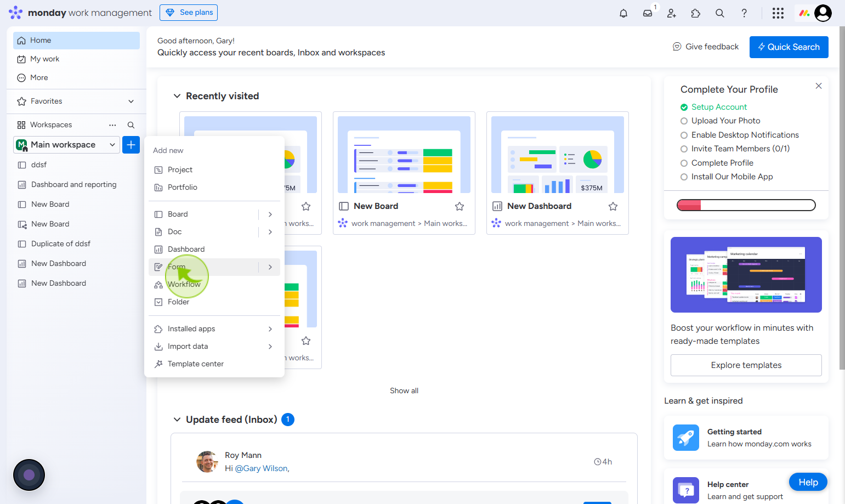Expand the Import data submenu arrow
845x504 pixels.
pyautogui.click(x=270, y=347)
